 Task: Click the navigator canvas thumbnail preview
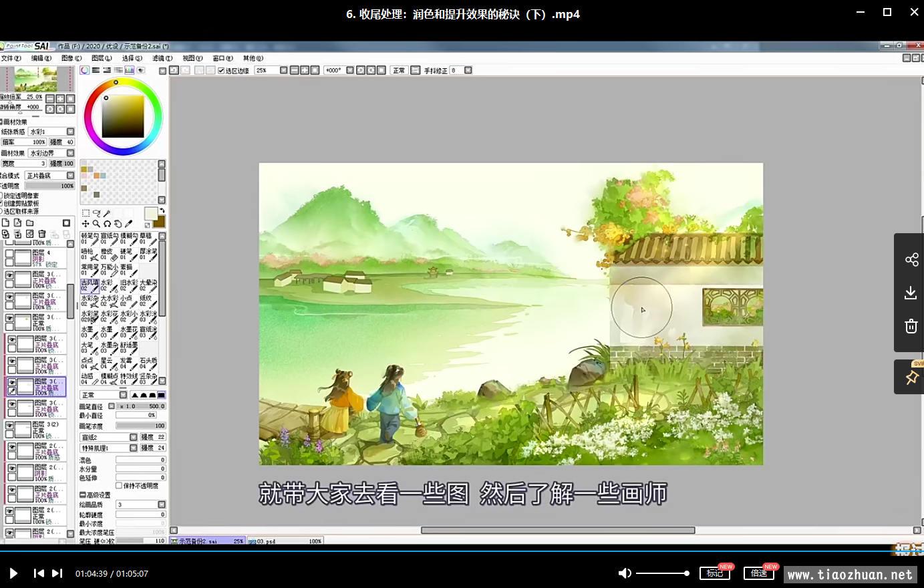pyautogui.click(x=36, y=79)
